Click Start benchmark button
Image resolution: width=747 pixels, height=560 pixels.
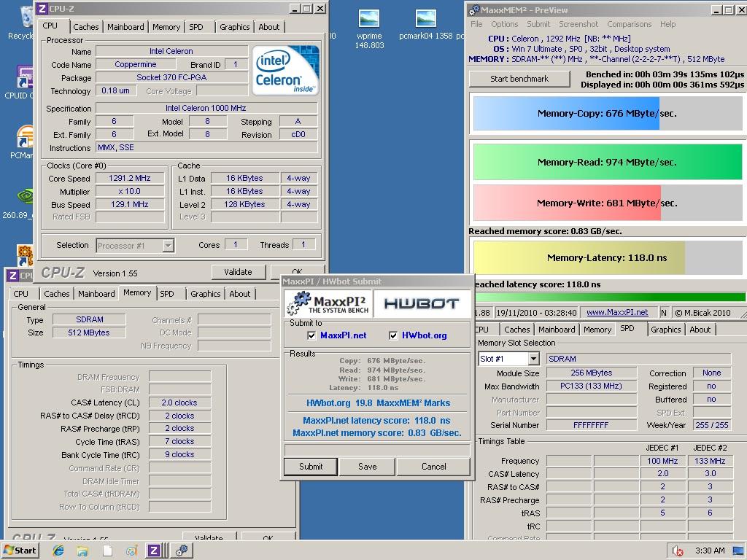click(519, 79)
